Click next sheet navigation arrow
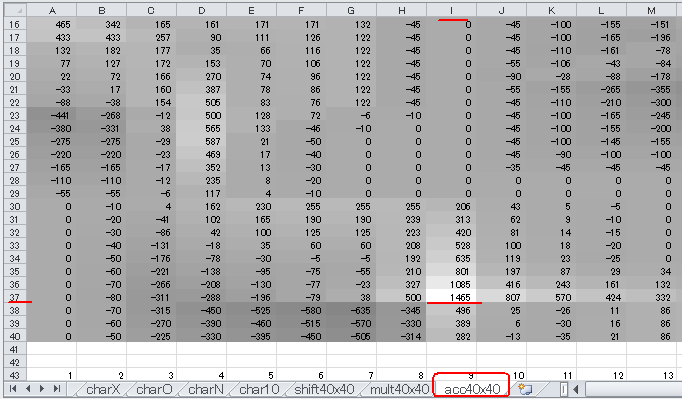 tap(42, 389)
